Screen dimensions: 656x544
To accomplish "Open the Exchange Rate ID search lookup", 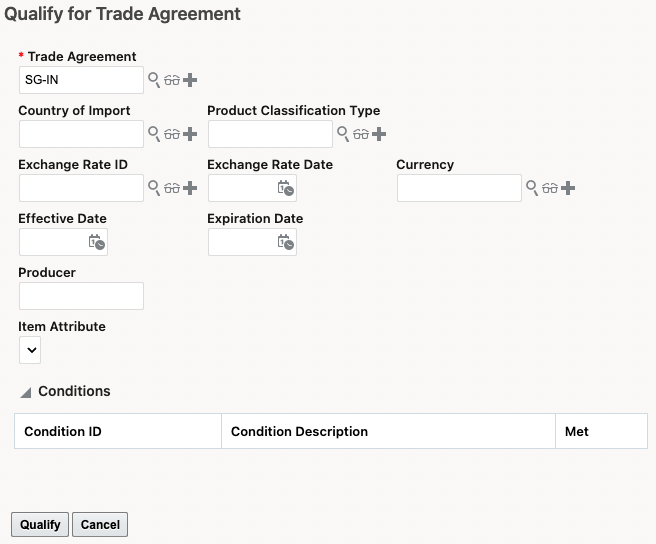I will pyautogui.click(x=154, y=188).
